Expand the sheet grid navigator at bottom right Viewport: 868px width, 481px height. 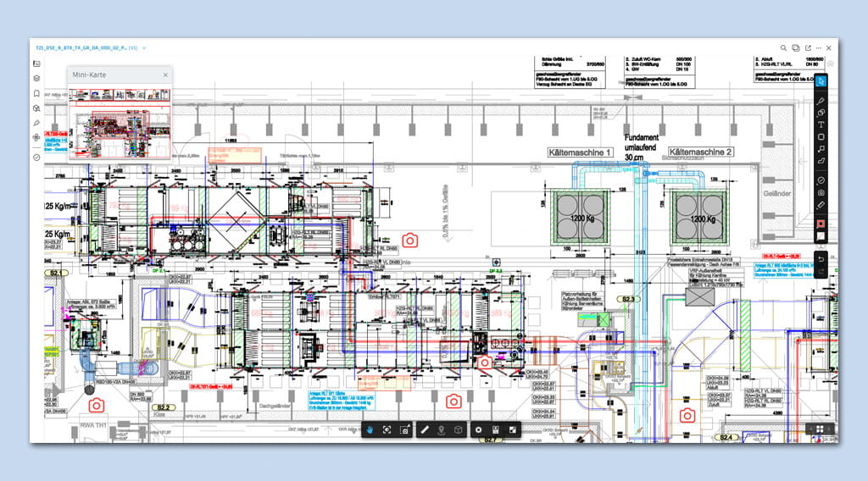coord(820,429)
